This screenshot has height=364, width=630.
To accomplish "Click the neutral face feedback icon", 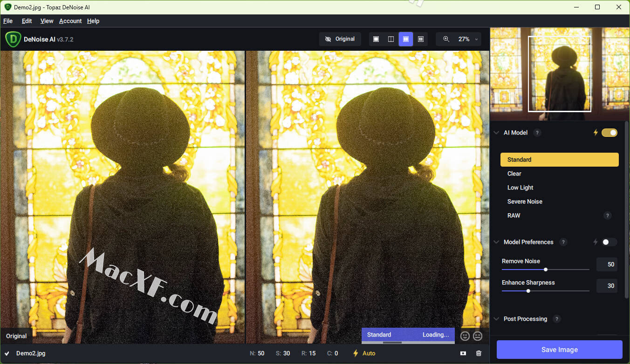I will coord(478,336).
